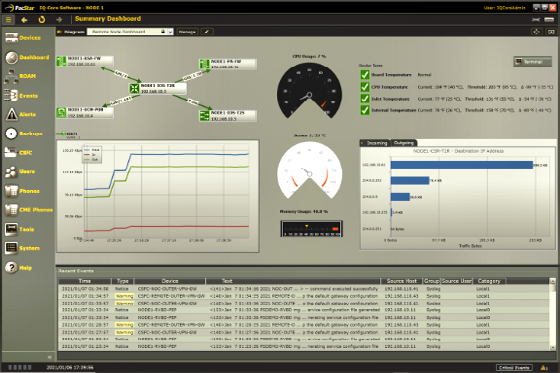Click the Board Temperature green checkbox

(365, 75)
